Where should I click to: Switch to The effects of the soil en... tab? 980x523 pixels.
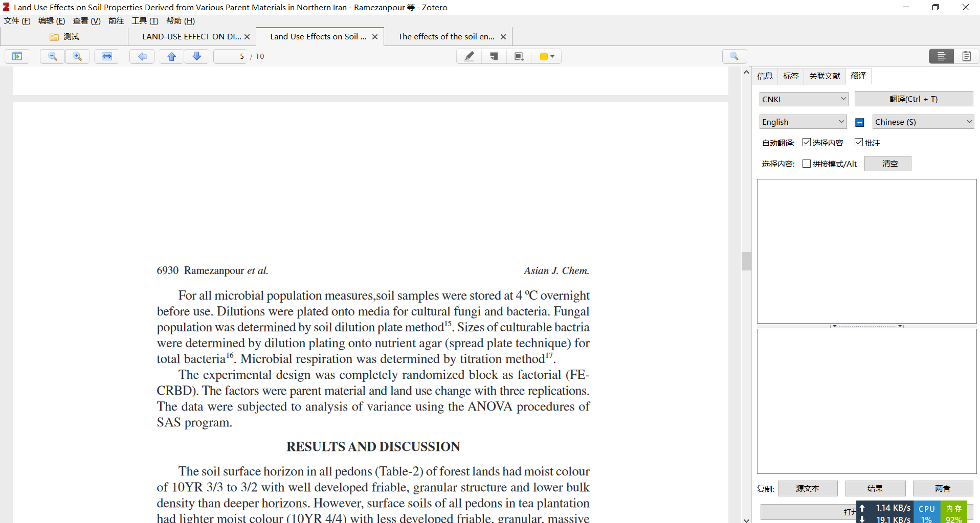(447, 37)
